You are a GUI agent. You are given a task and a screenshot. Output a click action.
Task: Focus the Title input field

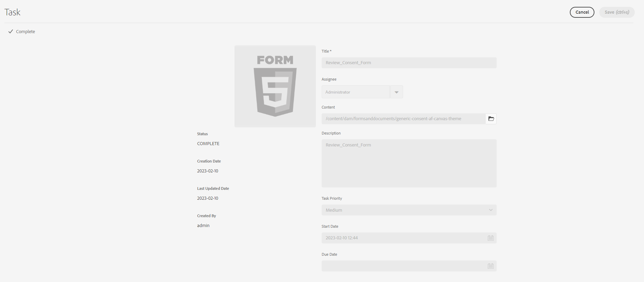click(409, 63)
